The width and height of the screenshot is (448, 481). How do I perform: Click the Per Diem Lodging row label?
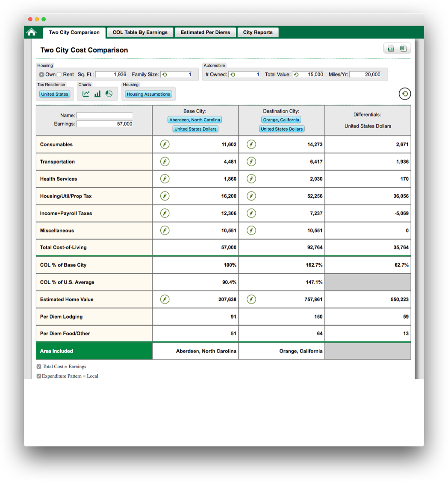[x=62, y=317]
